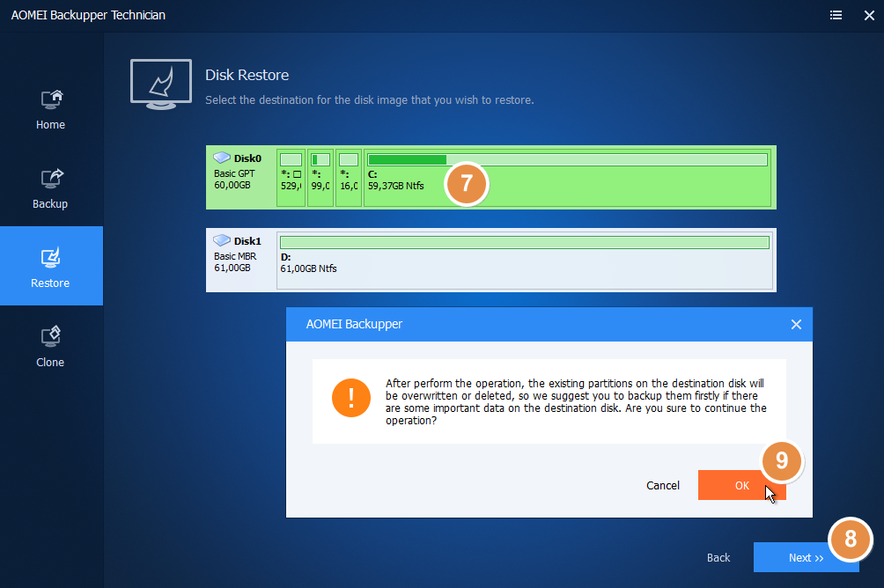The height and width of the screenshot is (588, 884).
Task: Close the AOMEI Backupper warning dialog
Action: [x=796, y=324]
